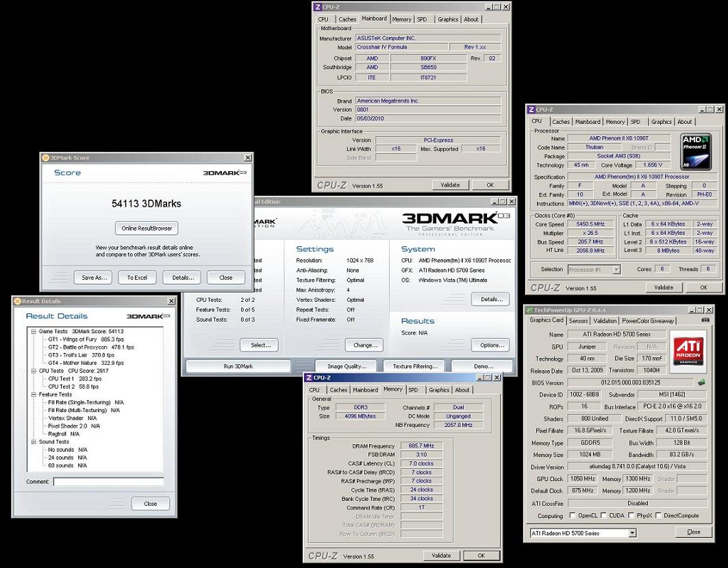This screenshot has width=728, height=568.
Task: Click the AMD Phenom II logo in CPU-Z
Action: (696, 152)
